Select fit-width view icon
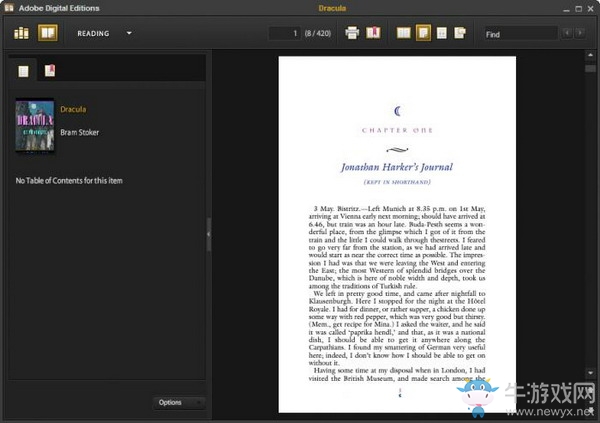600x423 pixels. click(442, 33)
